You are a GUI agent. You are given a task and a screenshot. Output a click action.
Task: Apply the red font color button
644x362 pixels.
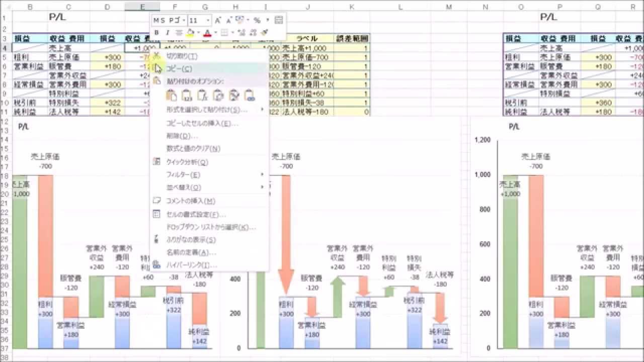pos(207,33)
